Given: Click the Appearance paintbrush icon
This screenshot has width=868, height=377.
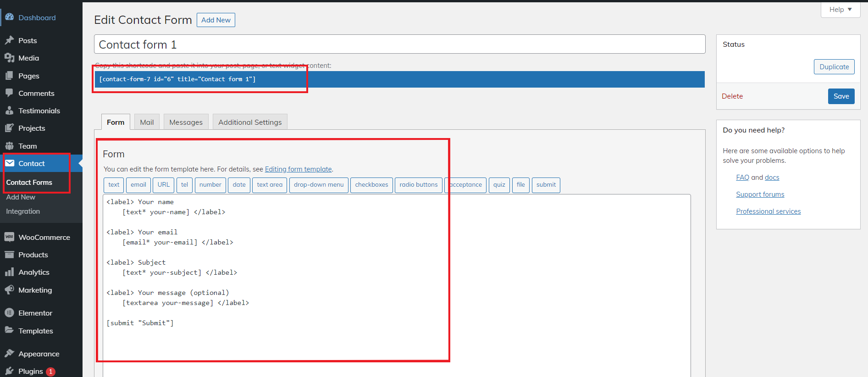Looking at the screenshot, I should [9, 354].
